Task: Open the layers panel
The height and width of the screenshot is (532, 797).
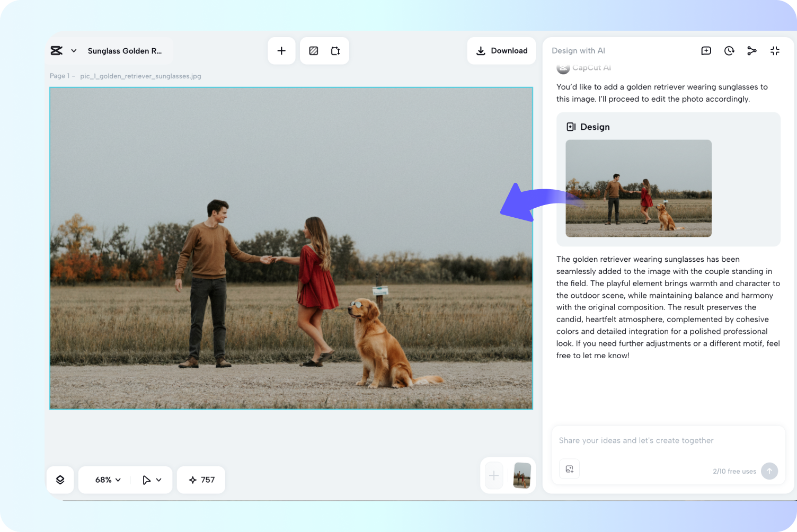Action: [x=60, y=480]
